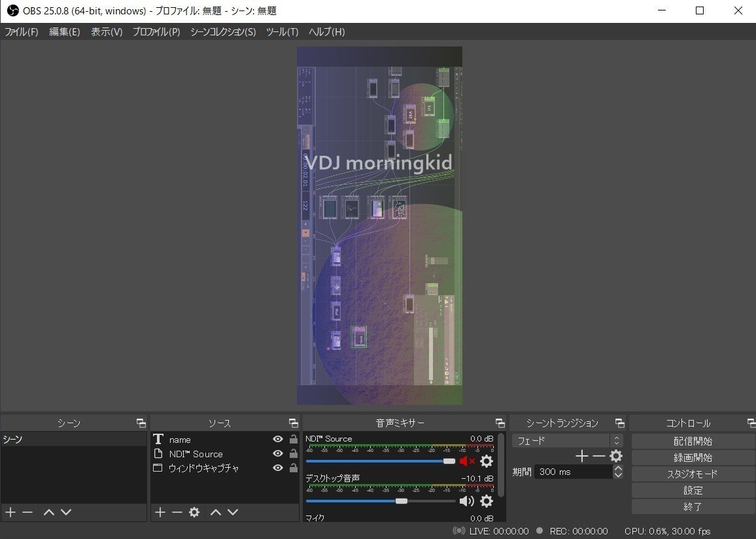Screen dimensions: 756x539
Task: Toggle lock on NDI Source
Action: [293, 453]
